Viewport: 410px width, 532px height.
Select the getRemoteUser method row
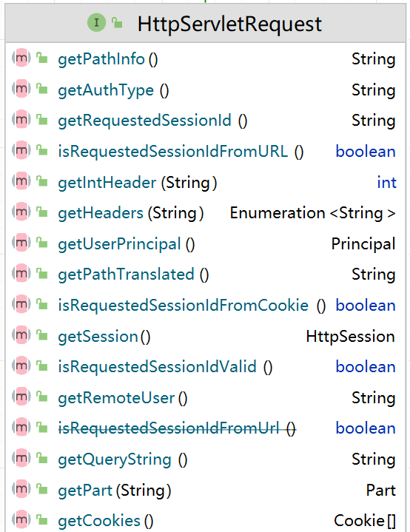click(205, 397)
